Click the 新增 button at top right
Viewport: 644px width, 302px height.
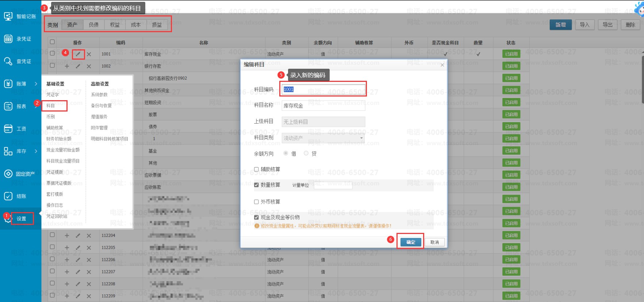[560, 25]
